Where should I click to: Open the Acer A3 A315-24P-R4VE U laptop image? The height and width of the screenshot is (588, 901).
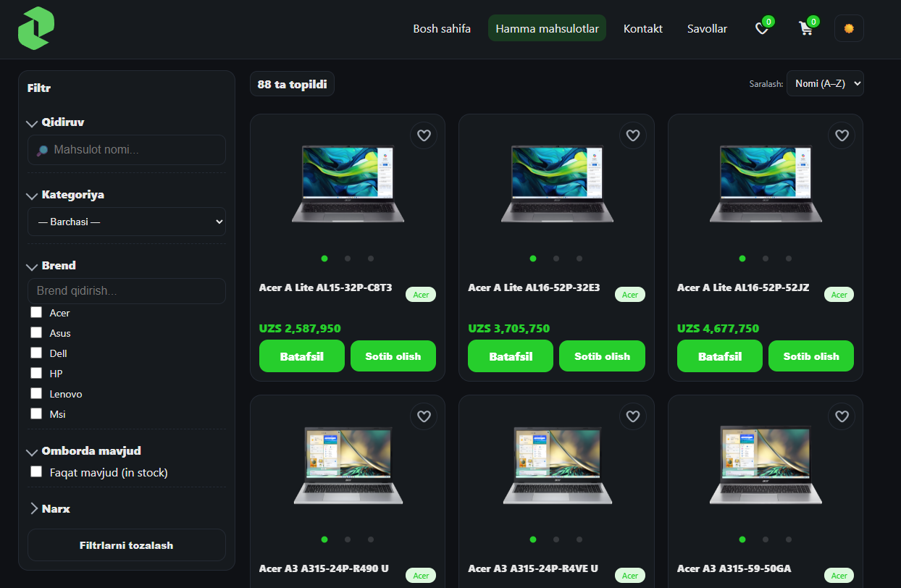pyautogui.click(x=557, y=465)
